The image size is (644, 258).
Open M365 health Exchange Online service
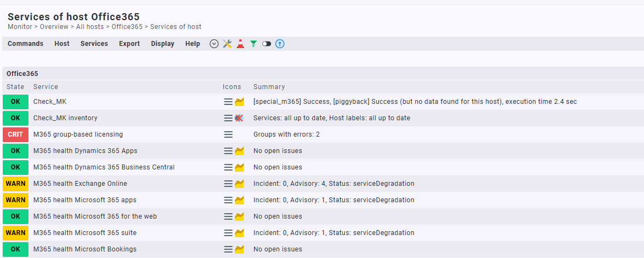point(80,184)
